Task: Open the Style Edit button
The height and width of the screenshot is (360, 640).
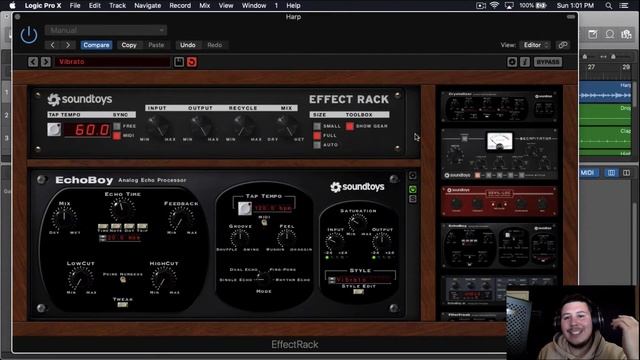Action: pyautogui.click(x=358, y=291)
